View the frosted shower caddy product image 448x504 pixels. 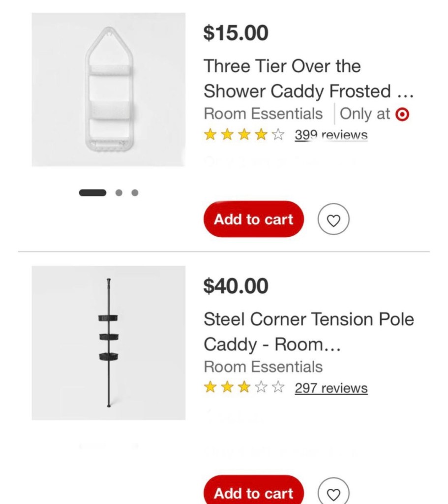[x=109, y=90]
